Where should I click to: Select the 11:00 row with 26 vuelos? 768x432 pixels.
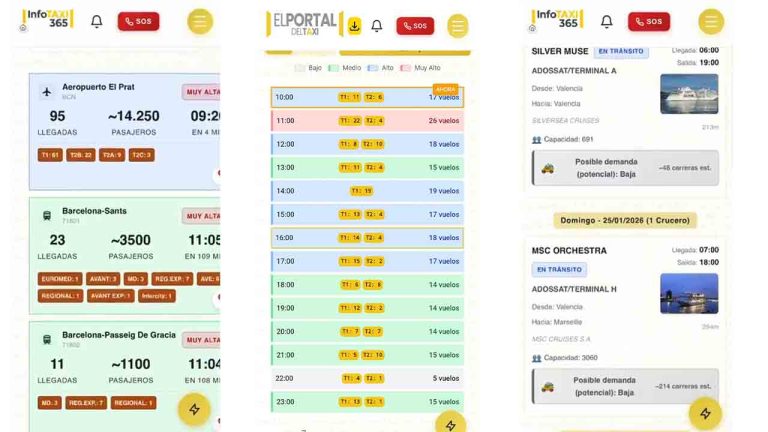point(367,120)
